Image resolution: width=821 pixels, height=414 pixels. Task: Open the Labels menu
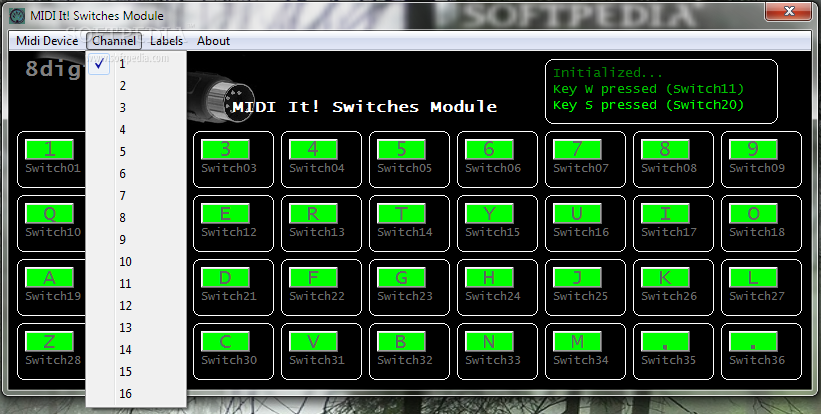click(x=167, y=41)
